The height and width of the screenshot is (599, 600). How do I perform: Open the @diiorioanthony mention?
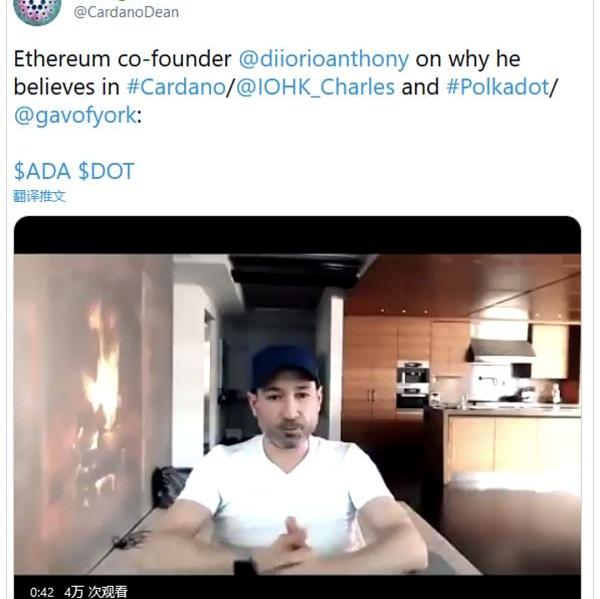324,59
